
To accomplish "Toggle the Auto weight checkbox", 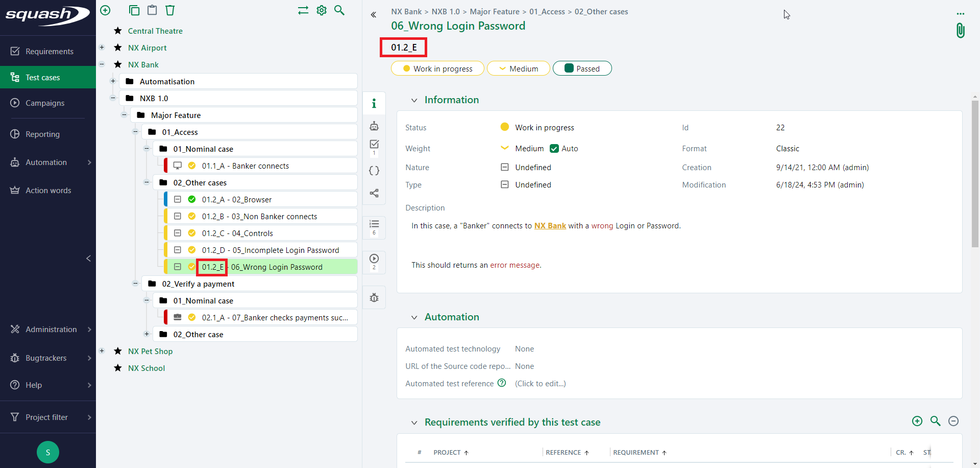I will 554,149.
